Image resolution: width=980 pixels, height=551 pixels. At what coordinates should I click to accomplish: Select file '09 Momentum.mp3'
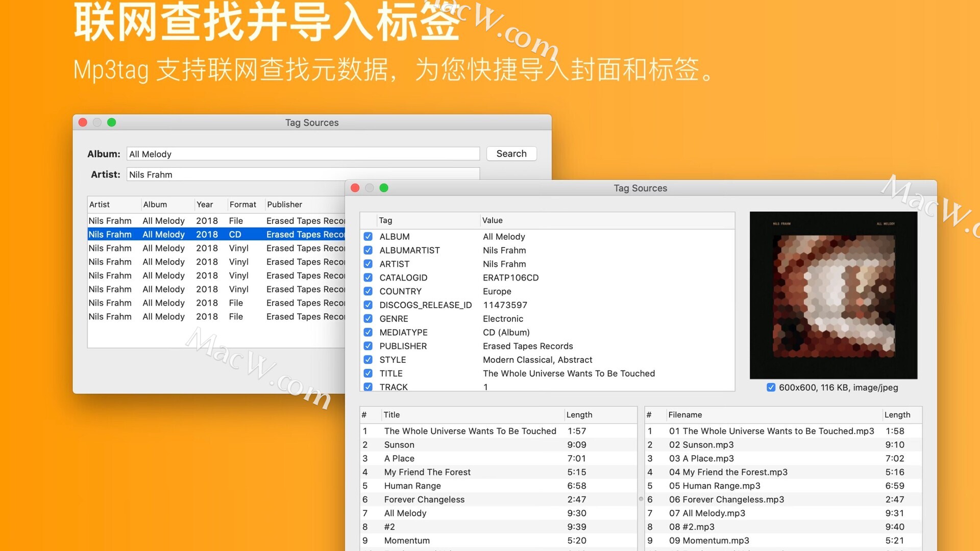[783, 540]
